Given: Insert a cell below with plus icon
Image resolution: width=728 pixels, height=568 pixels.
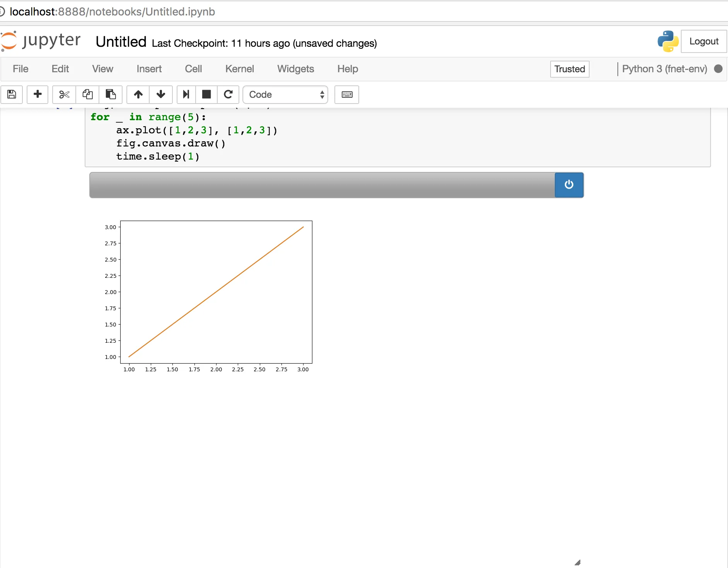Looking at the screenshot, I should (38, 95).
